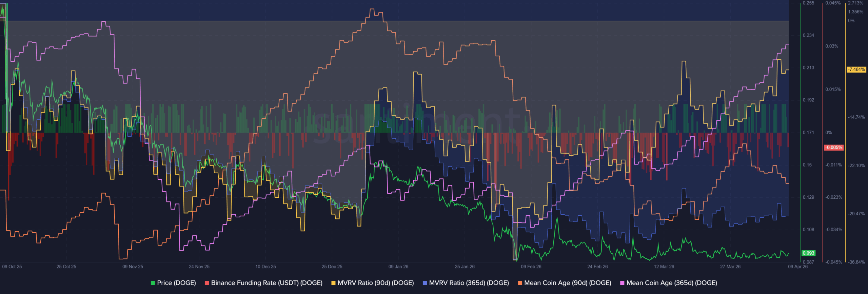Image resolution: width=868 pixels, height=294 pixels.
Task: Click the 0.234 price axis tick label
Action: 808,35
